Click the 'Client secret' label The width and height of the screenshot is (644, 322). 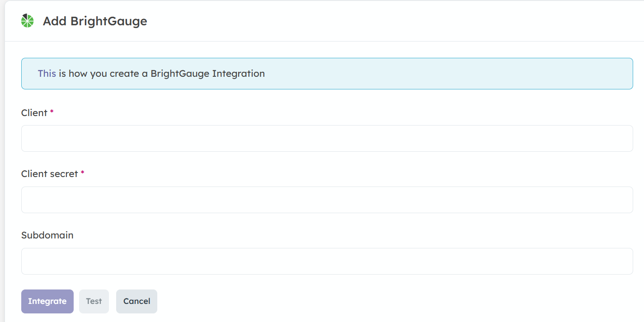pyautogui.click(x=50, y=174)
